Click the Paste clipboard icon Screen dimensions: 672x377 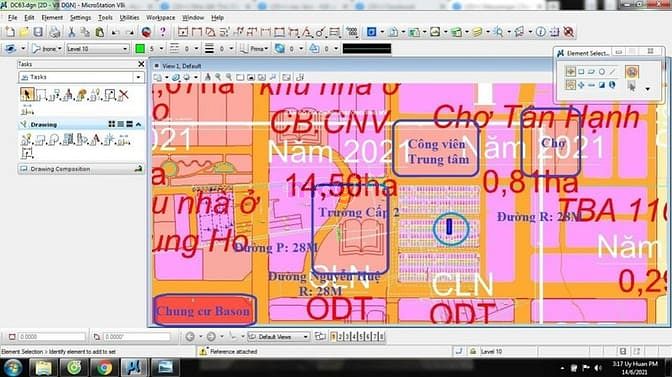tap(100, 32)
